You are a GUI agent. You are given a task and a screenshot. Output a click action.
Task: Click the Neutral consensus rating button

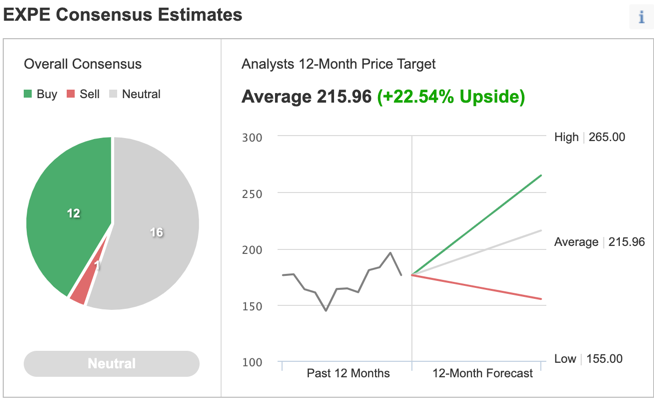[111, 364]
